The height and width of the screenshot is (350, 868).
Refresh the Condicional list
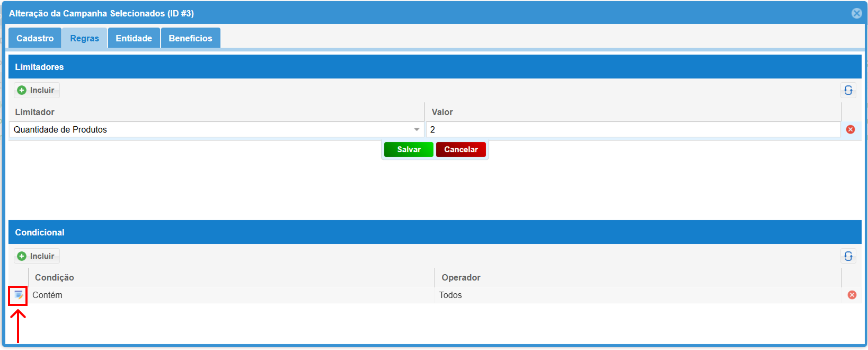click(848, 256)
